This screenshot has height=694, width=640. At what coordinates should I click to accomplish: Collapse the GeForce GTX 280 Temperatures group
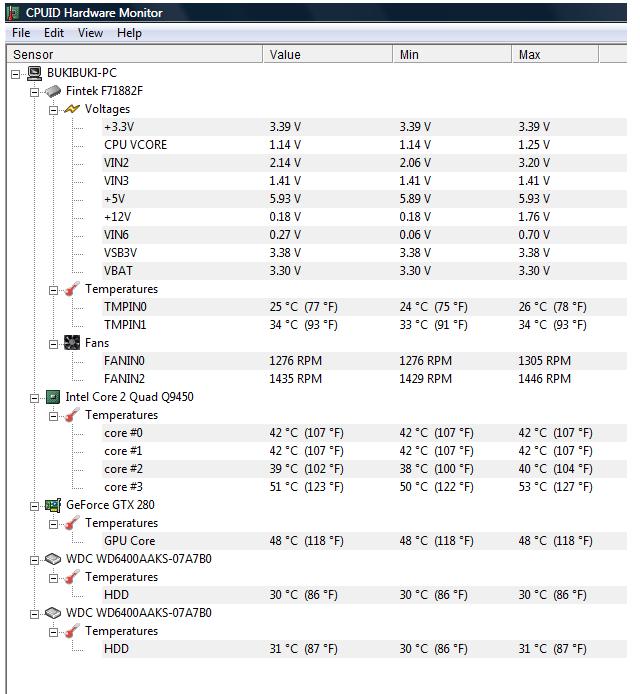click(53, 524)
